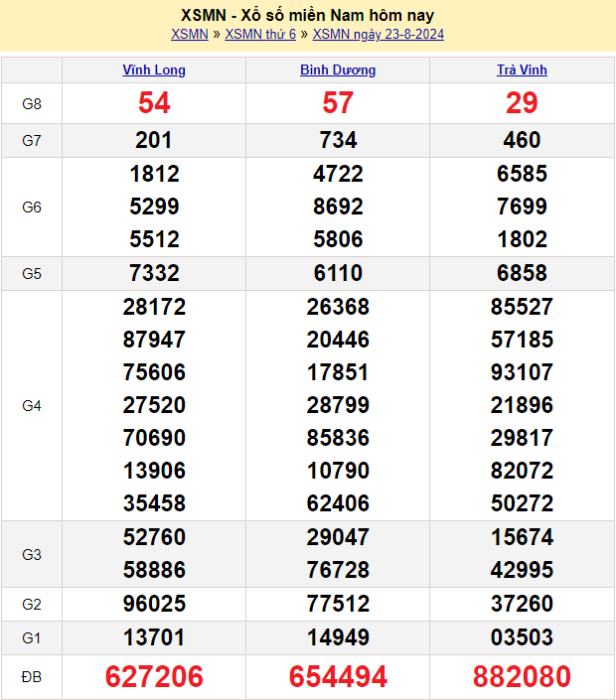Click G2 number 96025
This screenshot has width=616, height=700.
[154, 604]
